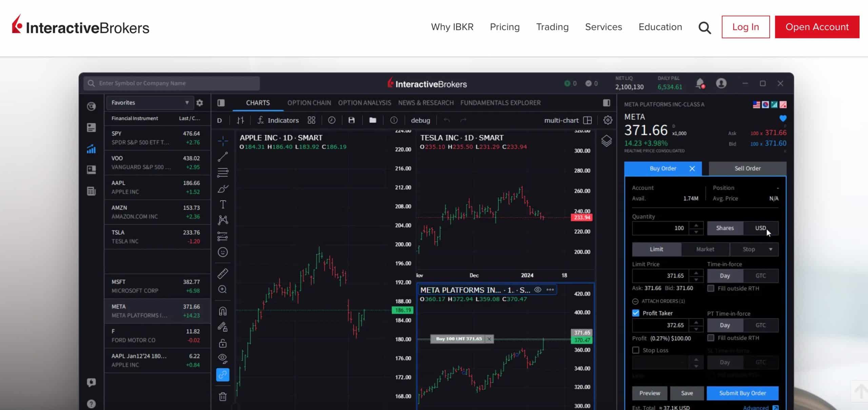Enable the Stop Loss checkbox
The image size is (868, 410).
[x=636, y=350]
